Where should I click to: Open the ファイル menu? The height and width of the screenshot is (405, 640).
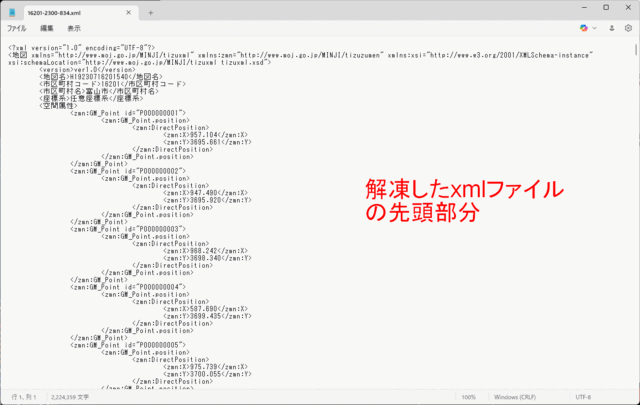[x=17, y=29]
